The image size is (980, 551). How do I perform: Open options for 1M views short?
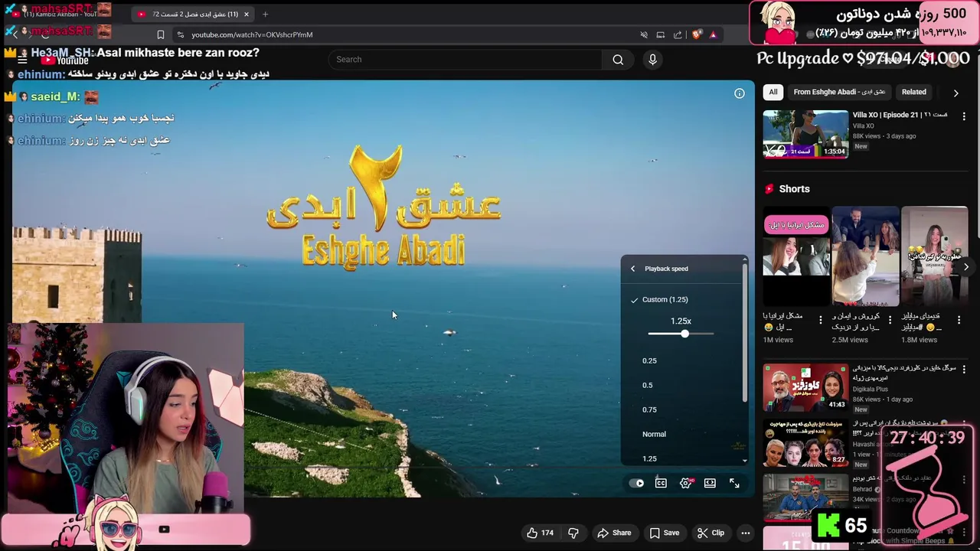pos(821,320)
